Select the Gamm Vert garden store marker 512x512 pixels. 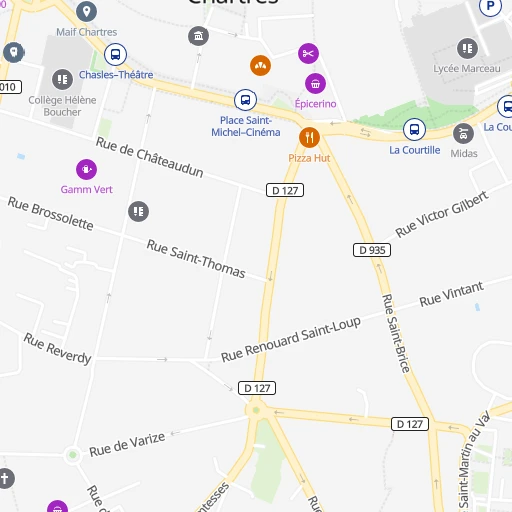(x=86, y=169)
